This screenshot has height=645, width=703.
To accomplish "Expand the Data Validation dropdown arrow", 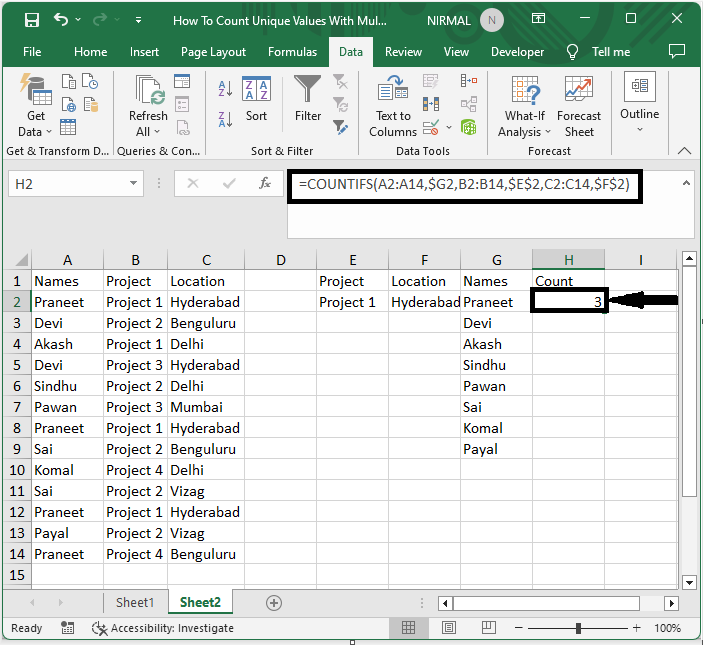I will 449,128.
